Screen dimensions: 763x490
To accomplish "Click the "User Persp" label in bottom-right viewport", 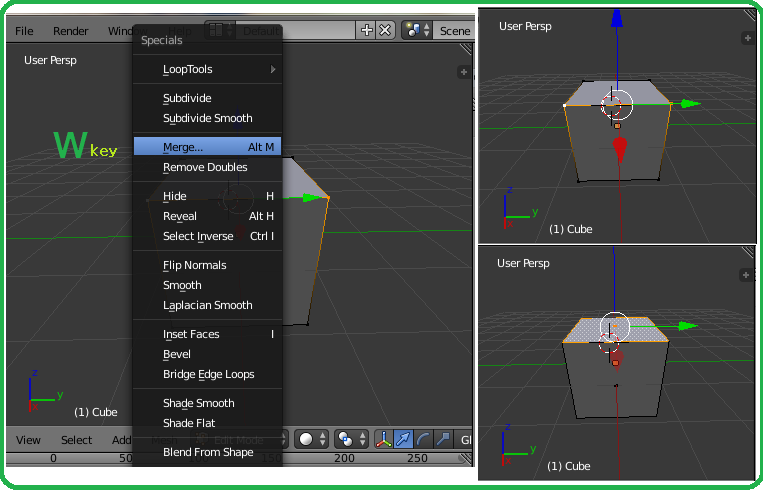I will [x=523, y=263].
